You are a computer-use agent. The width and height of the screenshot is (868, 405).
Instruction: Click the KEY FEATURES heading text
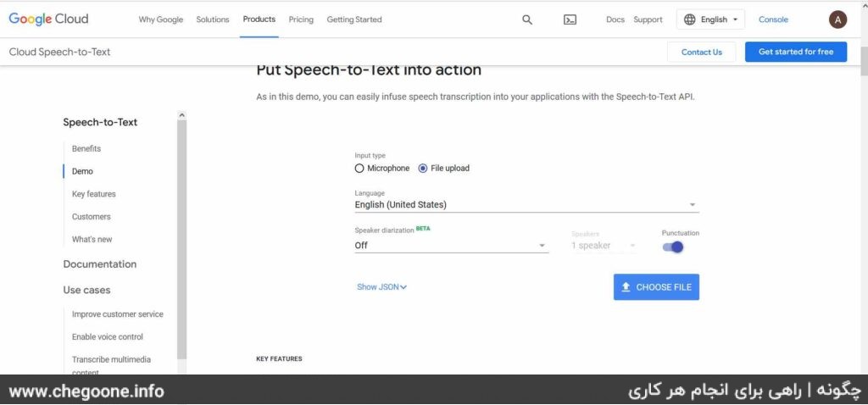pyautogui.click(x=279, y=359)
